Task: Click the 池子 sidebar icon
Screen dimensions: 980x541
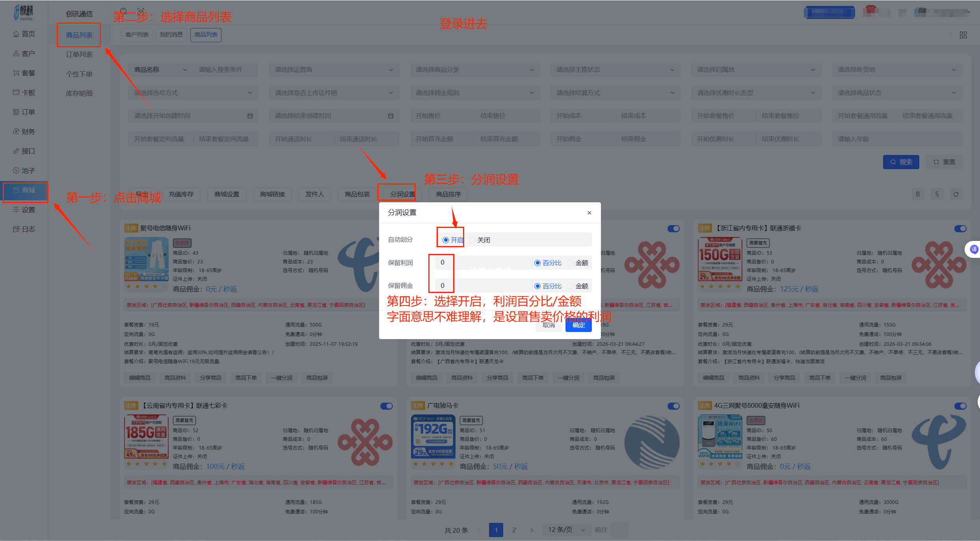Action: [x=24, y=170]
